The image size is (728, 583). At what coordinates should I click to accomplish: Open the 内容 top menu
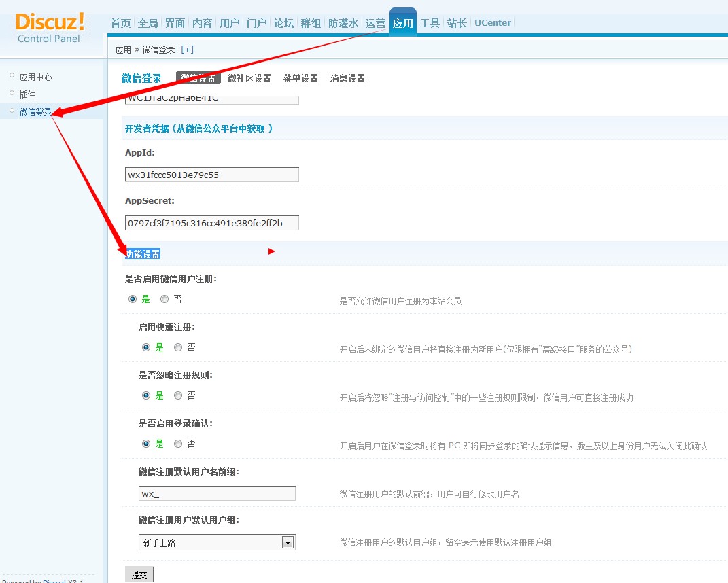pos(203,23)
